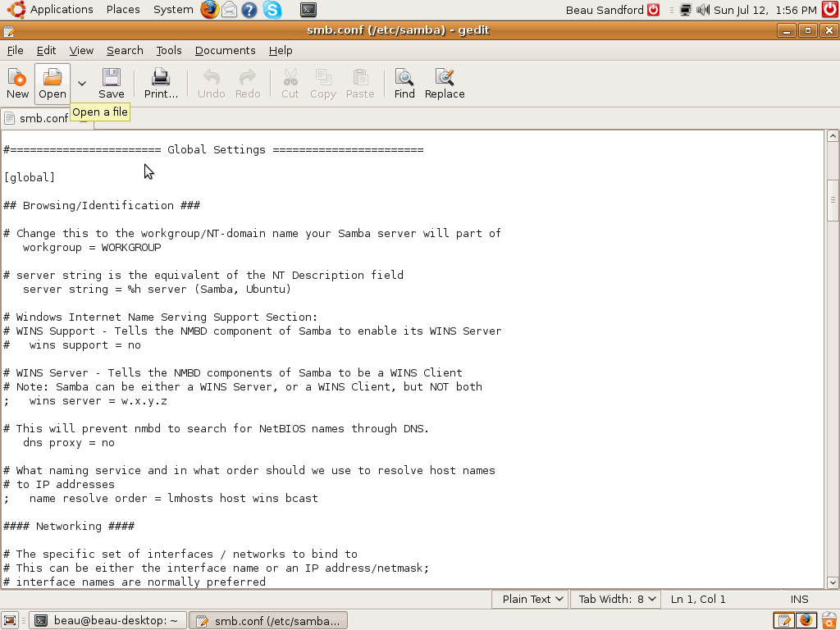Open the Edit menu

pos(46,50)
